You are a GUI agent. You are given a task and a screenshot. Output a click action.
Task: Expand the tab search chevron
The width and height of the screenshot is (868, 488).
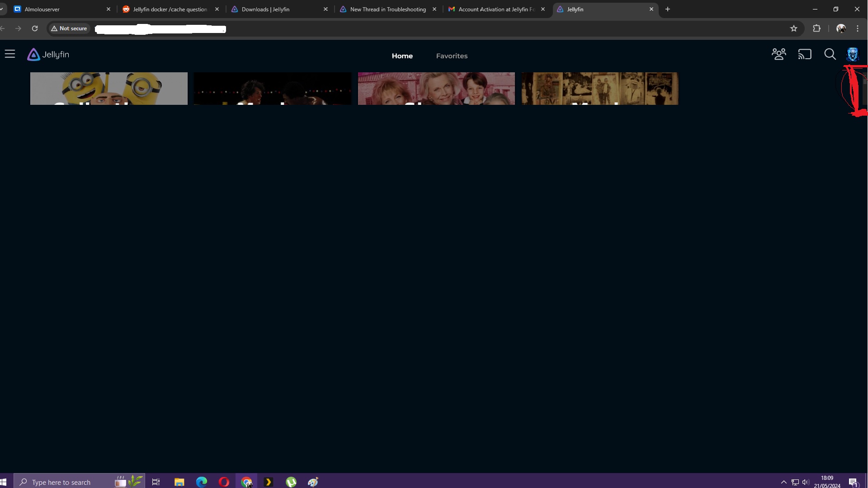pyautogui.click(x=2, y=9)
